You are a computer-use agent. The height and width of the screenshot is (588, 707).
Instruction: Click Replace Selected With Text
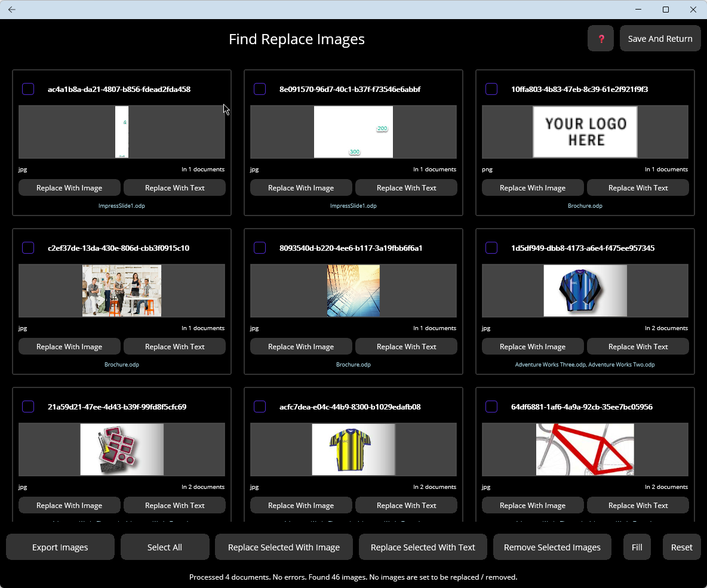[x=423, y=546]
